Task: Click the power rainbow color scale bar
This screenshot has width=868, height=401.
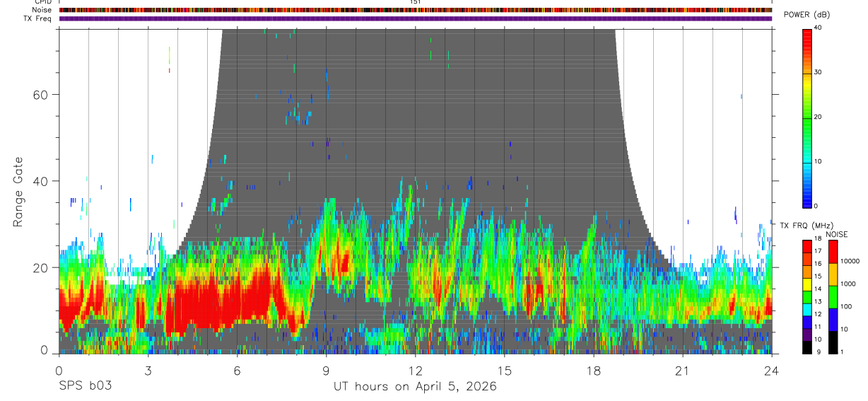Action: point(807,117)
